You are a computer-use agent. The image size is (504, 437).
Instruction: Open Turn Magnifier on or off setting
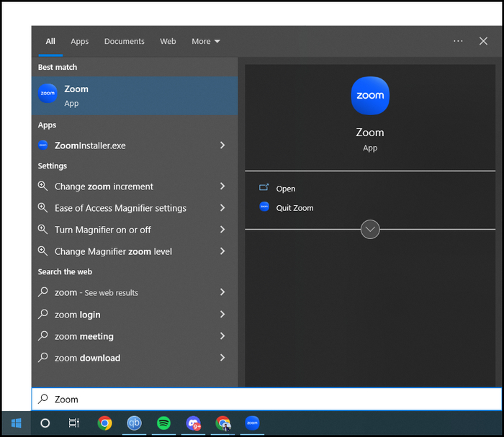(x=135, y=230)
